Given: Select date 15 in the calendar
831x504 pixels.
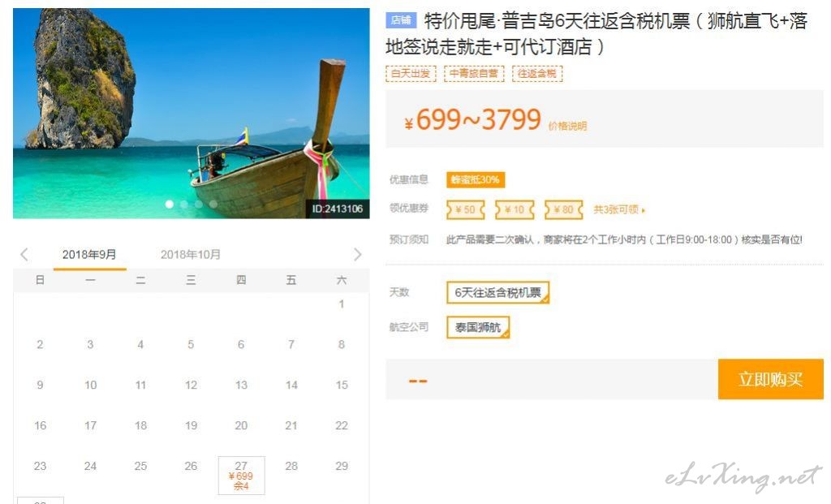Looking at the screenshot, I should [x=342, y=385].
